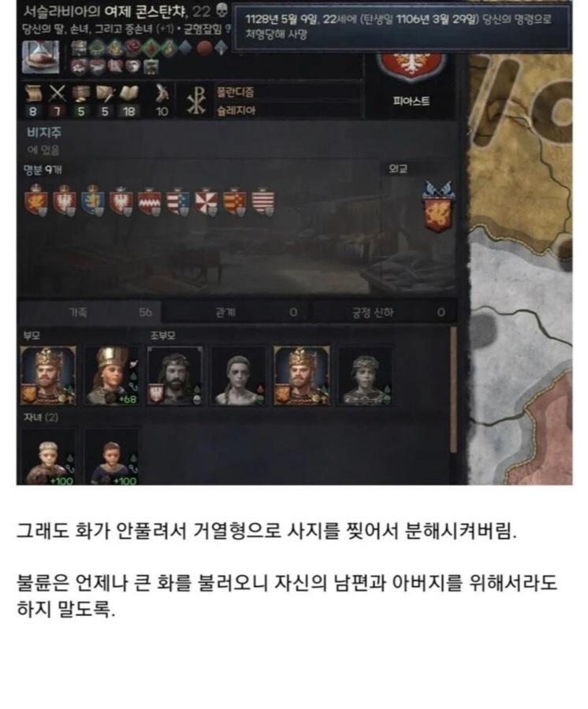Open the 슬레지아 culture link
588x709 pixels.
[236, 111]
